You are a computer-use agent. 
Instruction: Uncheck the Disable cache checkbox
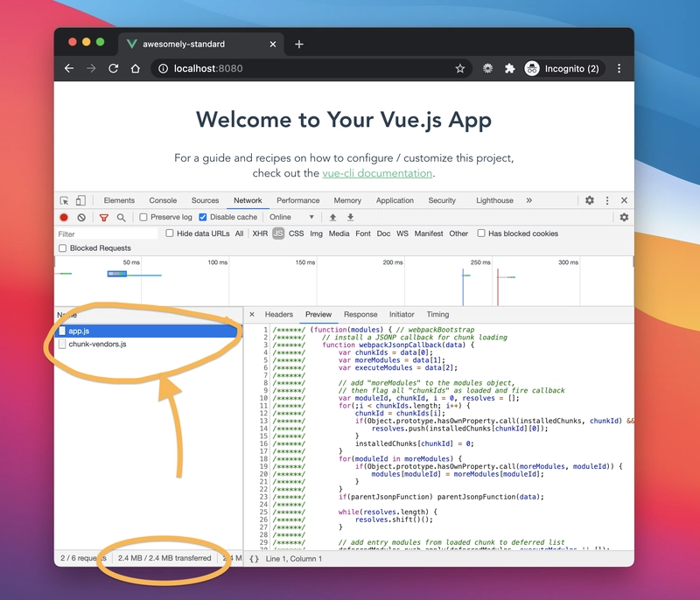tap(203, 217)
